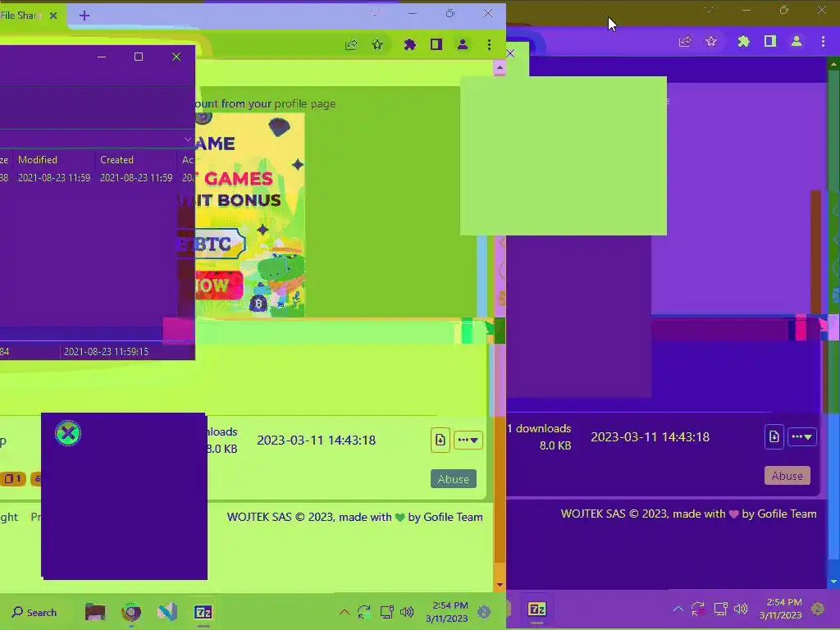
Task: Open taskbar Search box
Action: 34,612
